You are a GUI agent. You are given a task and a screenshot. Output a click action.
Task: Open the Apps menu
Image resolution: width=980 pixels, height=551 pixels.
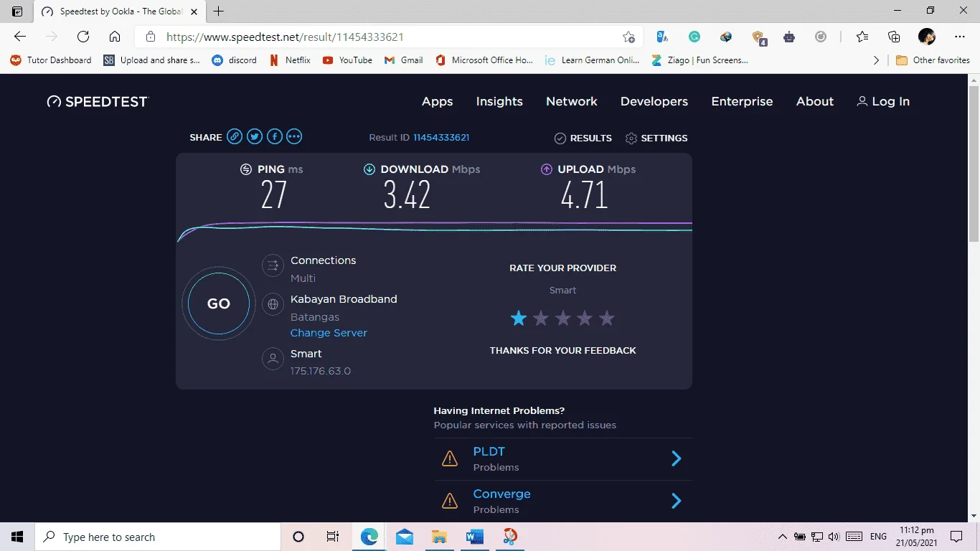click(x=437, y=101)
